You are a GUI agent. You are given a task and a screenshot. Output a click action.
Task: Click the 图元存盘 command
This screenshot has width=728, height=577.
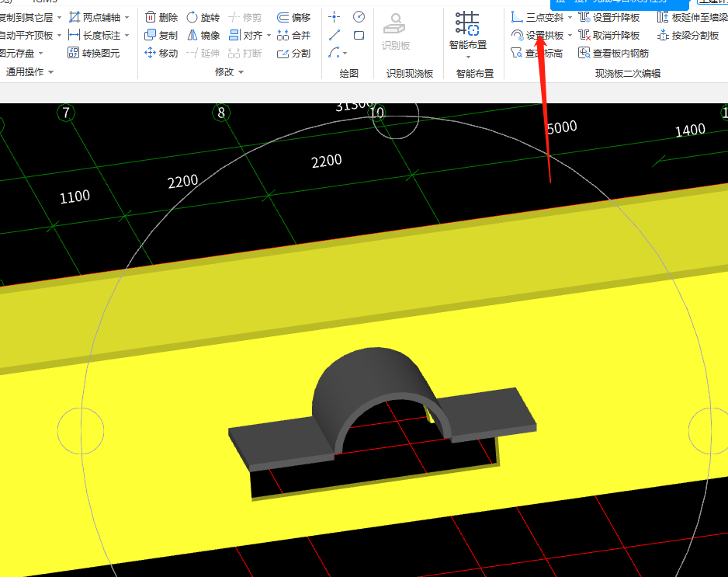(x=18, y=54)
